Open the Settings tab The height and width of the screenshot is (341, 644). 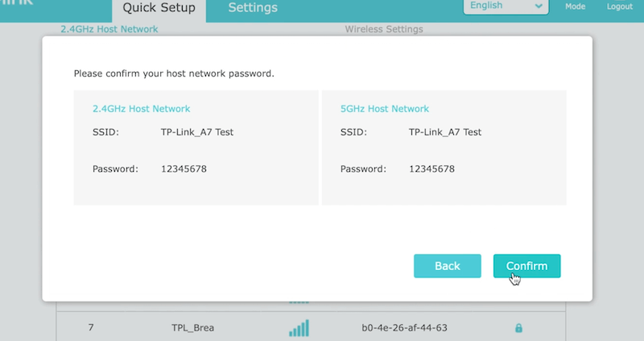253,8
